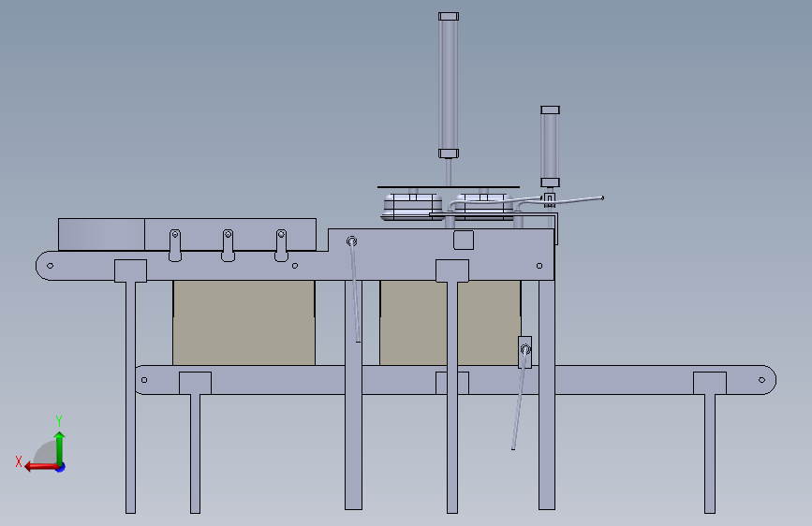Click the thin horizontal plate above the grippers

449,187
